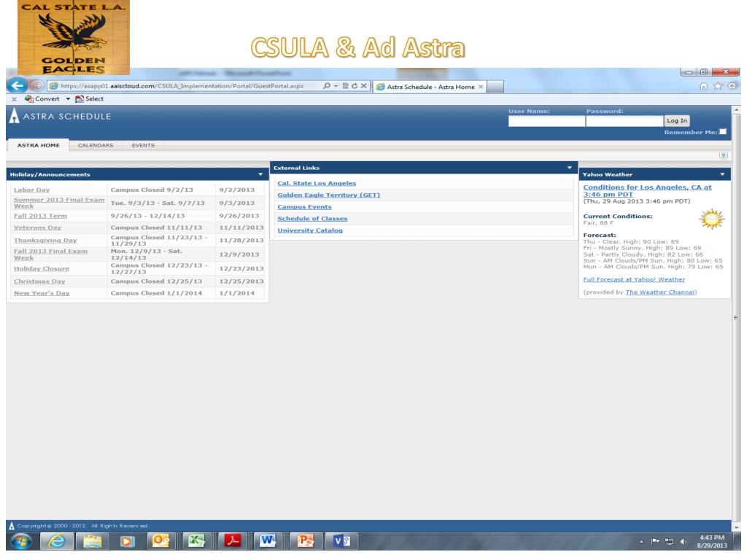Open browser Home icon
This screenshot has height=560, width=747.
click(703, 86)
